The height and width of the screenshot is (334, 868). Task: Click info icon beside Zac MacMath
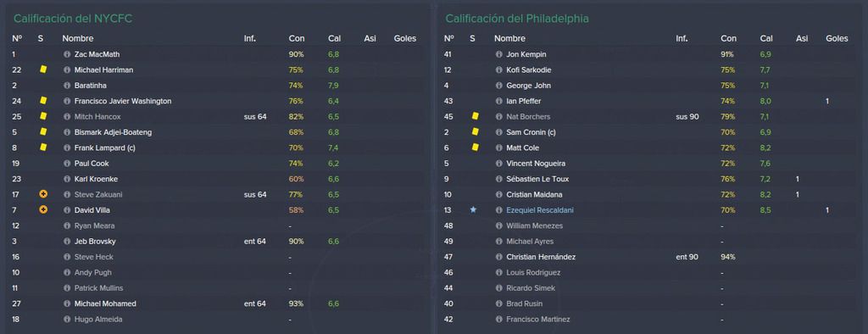click(67, 54)
